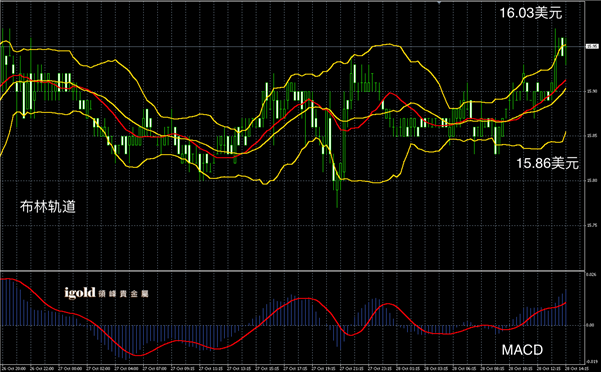The image size is (601, 372).
Task: Click the MACD lower scale value -0.019
Action: [x=591, y=361]
